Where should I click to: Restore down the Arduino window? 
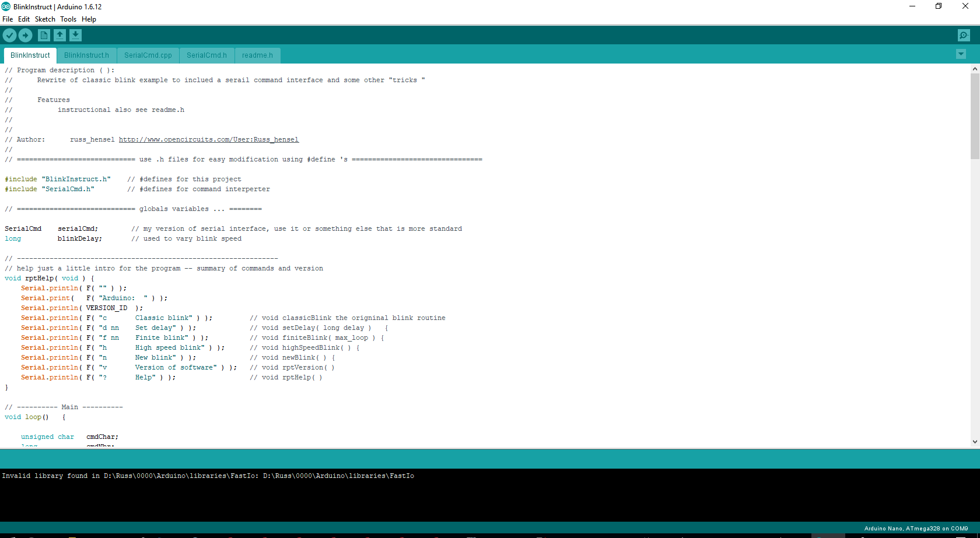[x=939, y=6]
